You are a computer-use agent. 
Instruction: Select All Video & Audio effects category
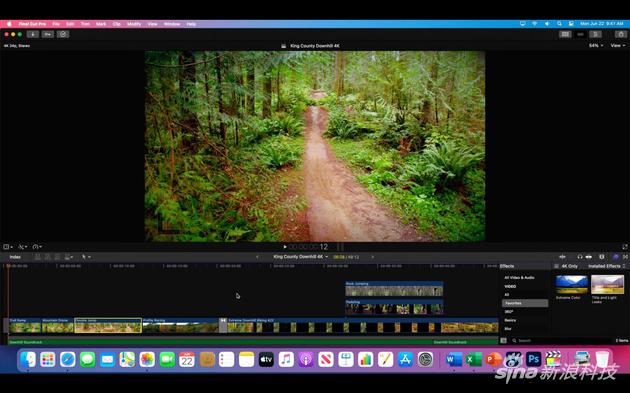coord(520,278)
